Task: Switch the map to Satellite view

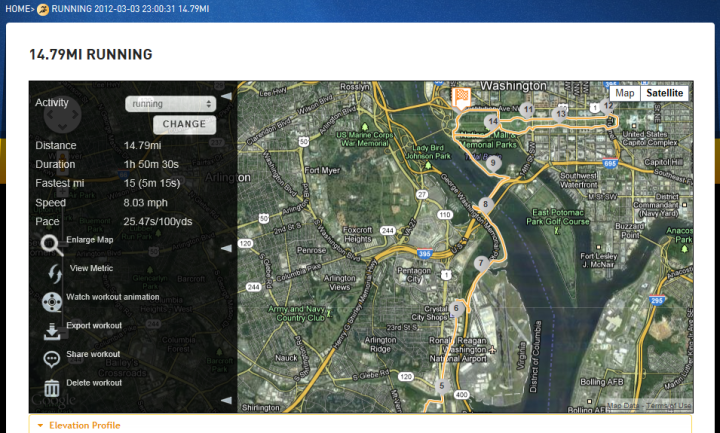Action: click(x=664, y=93)
